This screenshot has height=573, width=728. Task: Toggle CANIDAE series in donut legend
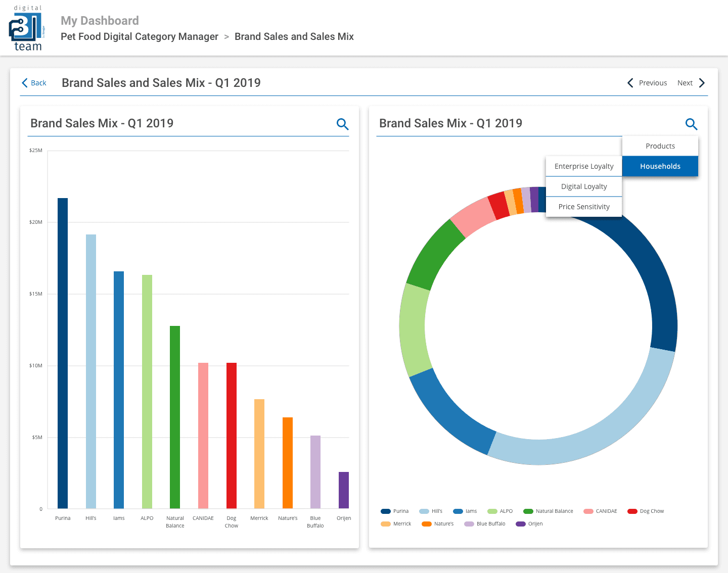[x=601, y=511]
